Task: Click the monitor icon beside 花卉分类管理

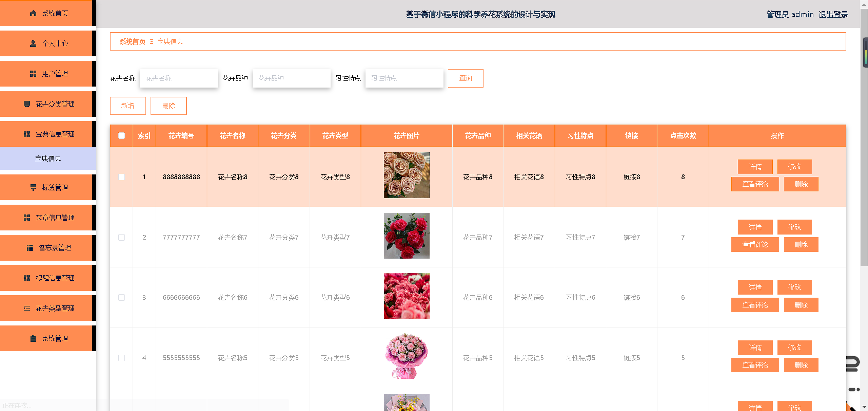Action: [x=27, y=104]
